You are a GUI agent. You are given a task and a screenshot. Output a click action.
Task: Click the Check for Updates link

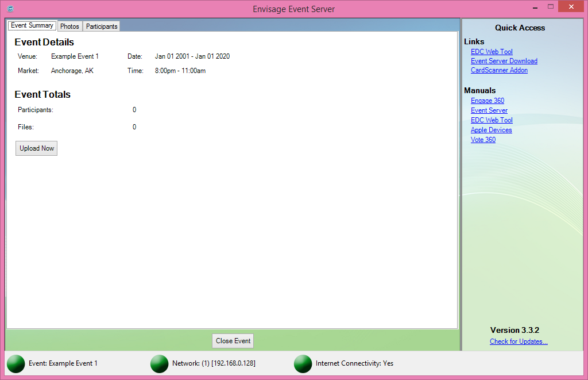click(519, 341)
